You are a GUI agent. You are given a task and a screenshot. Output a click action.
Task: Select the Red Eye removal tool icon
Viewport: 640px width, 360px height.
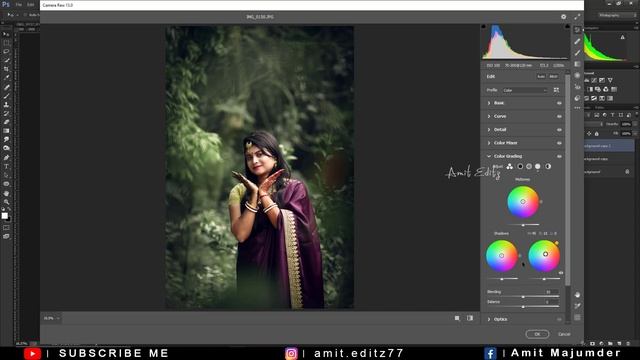pos(577,87)
